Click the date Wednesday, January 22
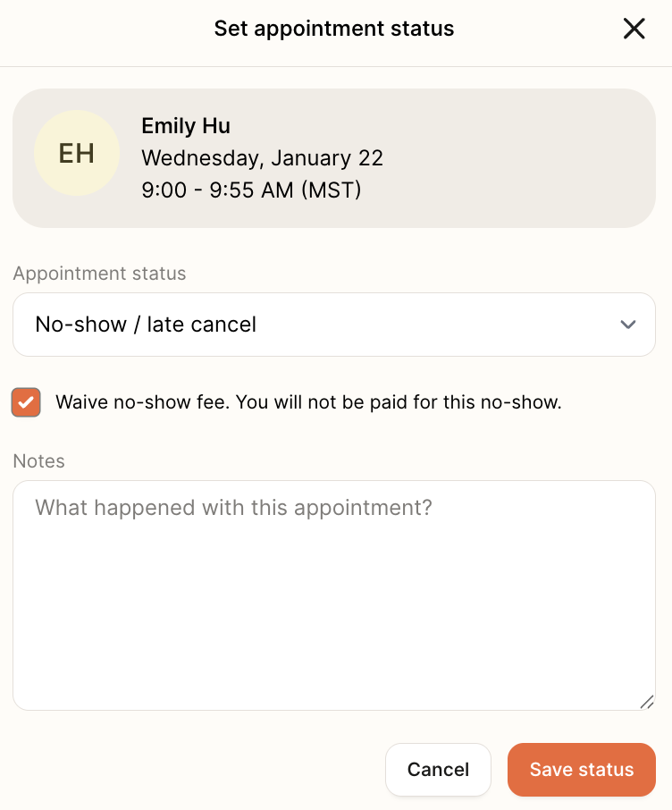The width and height of the screenshot is (672, 810). pyautogui.click(x=263, y=158)
